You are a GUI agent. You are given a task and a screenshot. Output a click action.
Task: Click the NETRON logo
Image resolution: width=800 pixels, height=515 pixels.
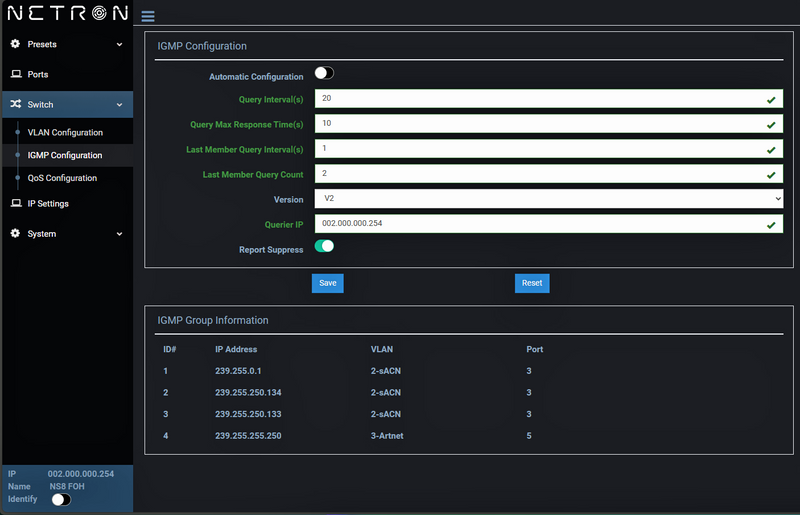tap(67, 14)
